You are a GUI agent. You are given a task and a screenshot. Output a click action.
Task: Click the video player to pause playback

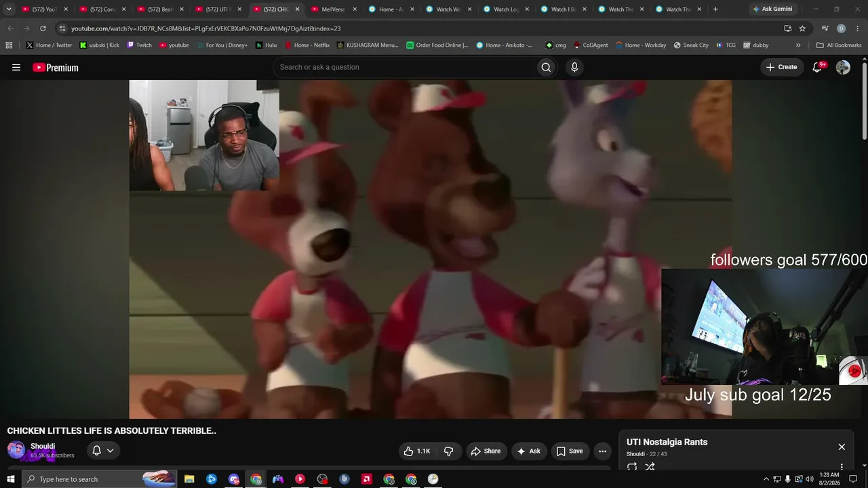click(430, 249)
